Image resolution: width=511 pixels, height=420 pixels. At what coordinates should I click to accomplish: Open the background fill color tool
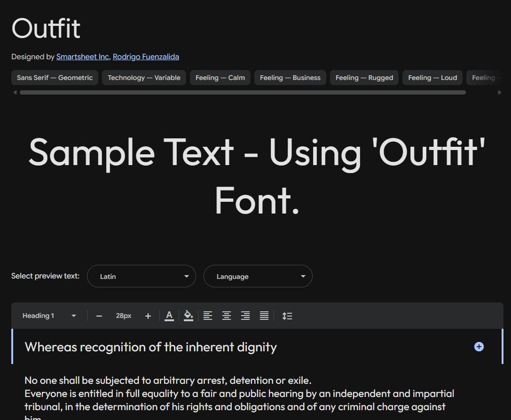pos(189,316)
